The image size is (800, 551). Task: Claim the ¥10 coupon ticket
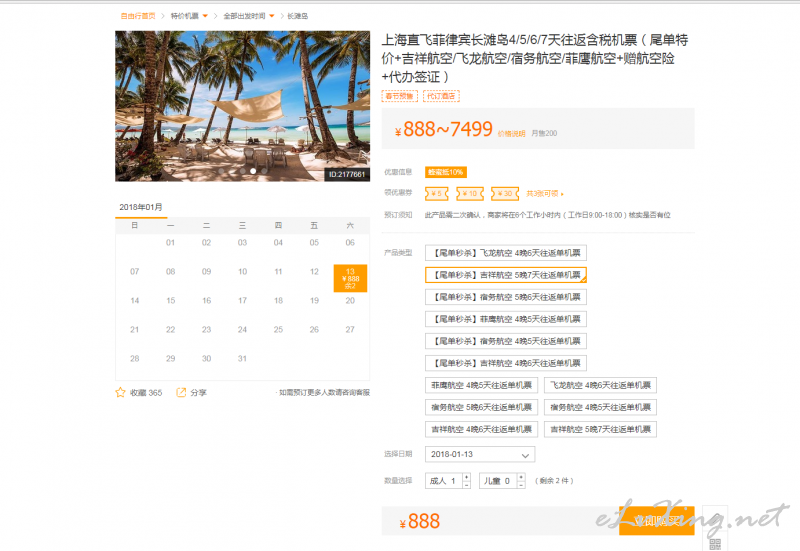(x=470, y=194)
